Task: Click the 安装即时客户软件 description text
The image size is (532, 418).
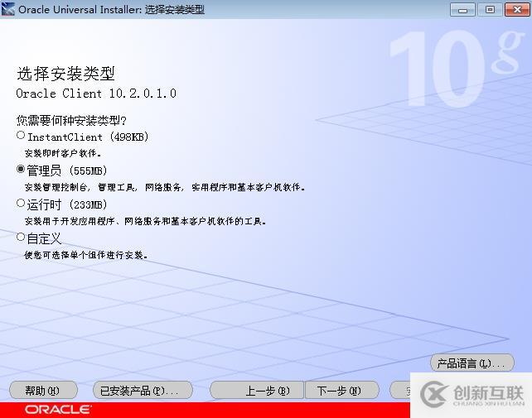Action: click(x=63, y=154)
